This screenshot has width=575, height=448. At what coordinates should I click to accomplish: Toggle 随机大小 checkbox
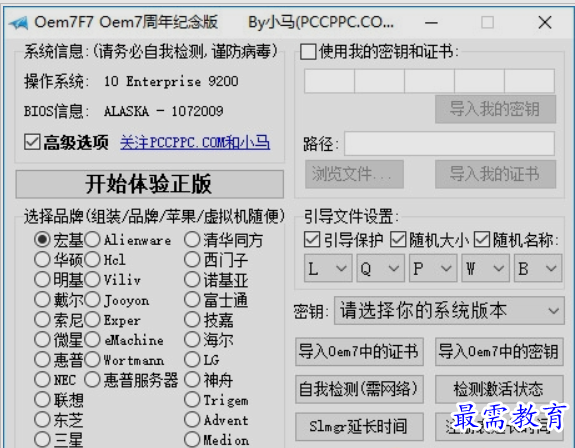398,240
